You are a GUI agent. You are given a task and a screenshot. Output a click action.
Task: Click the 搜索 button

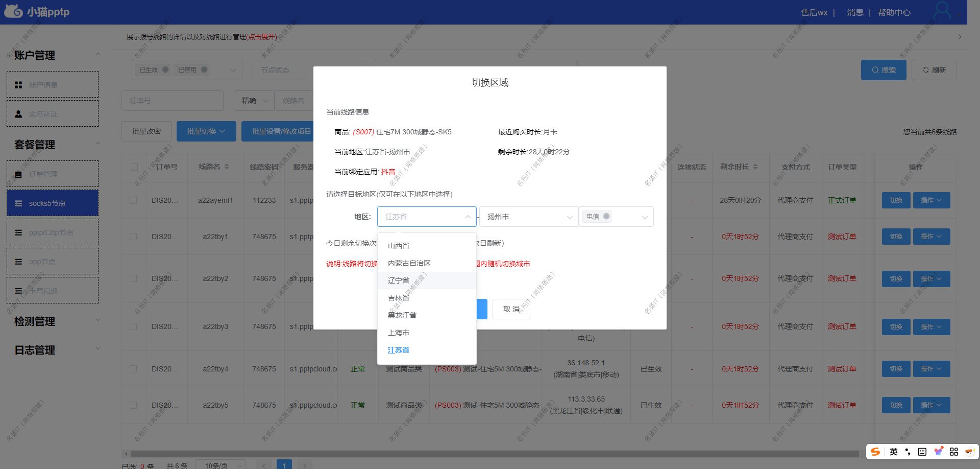coord(883,69)
